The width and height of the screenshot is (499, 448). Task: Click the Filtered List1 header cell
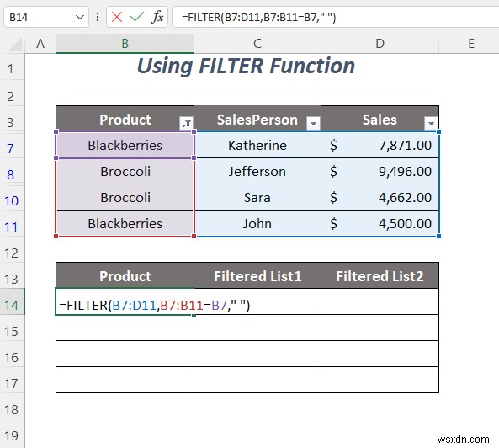[x=257, y=275]
